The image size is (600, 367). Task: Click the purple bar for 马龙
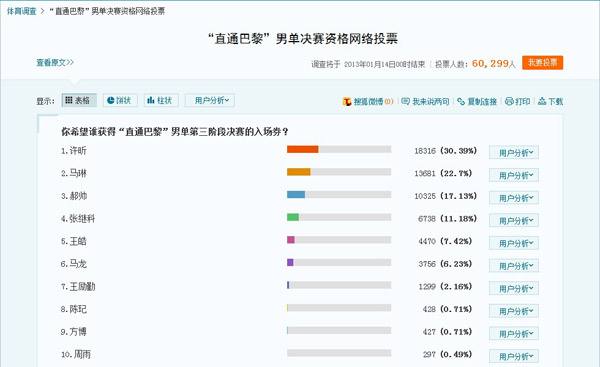290,262
